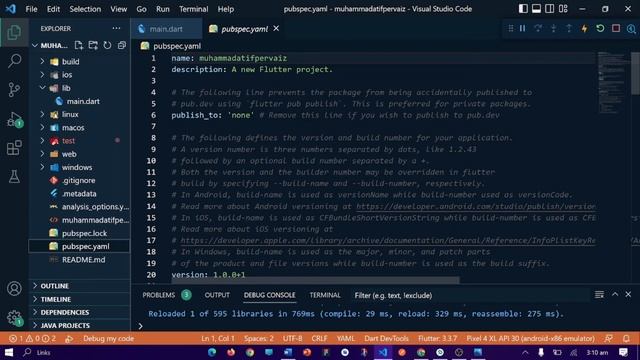This screenshot has width=640, height=360.
Task: Expand the DEPENDENCIES section
Action: pos(80,312)
